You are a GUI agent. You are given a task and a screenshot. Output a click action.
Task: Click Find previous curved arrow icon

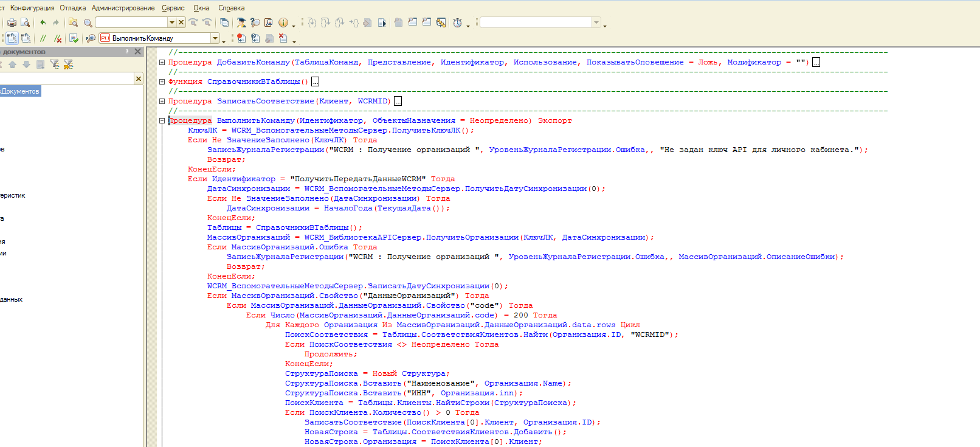(207, 23)
